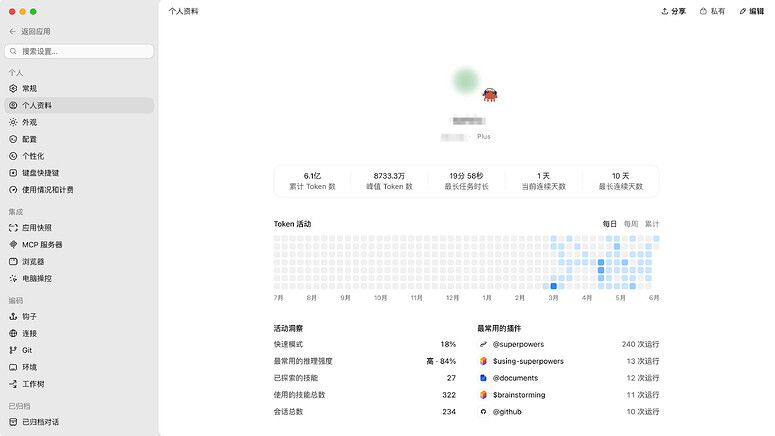Select the 键盘快捷键 icon

(x=13, y=173)
